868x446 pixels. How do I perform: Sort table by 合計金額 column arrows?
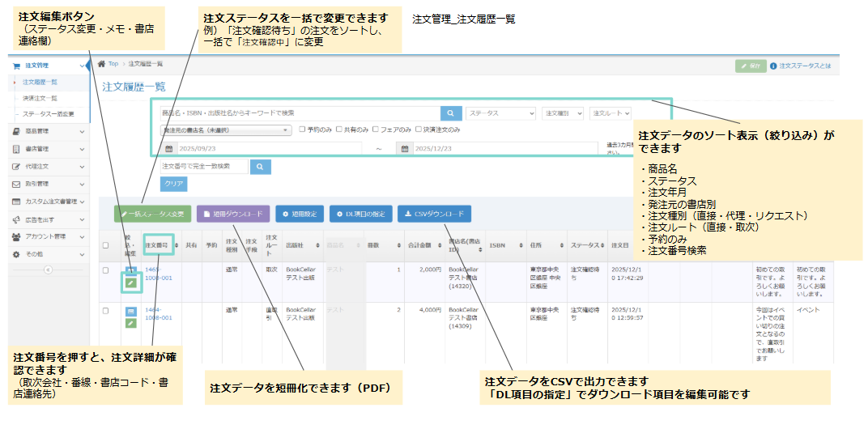(x=440, y=246)
